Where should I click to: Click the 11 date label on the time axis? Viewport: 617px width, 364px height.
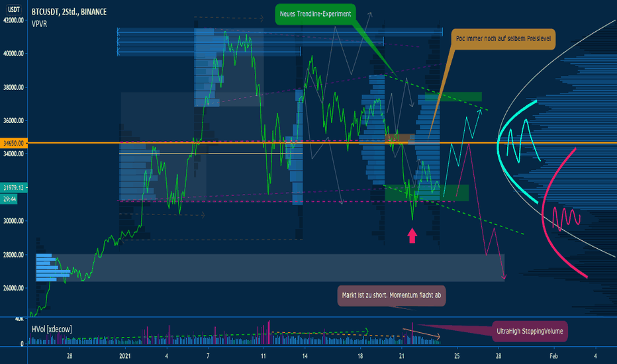pos(263,356)
